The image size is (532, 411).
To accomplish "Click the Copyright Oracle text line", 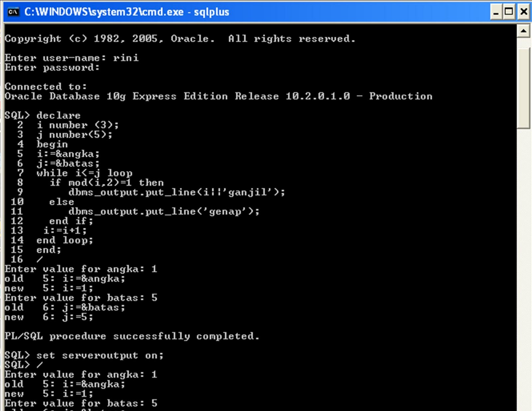I will (180, 39).
